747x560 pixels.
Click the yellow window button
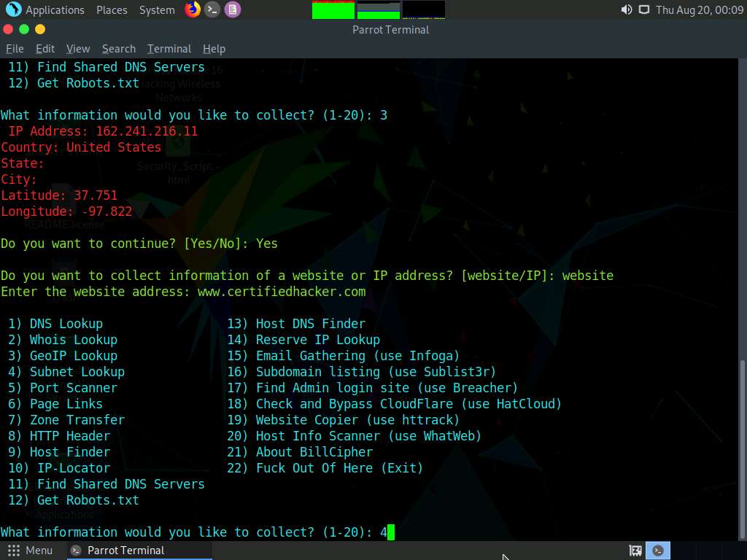coord(40,29)
